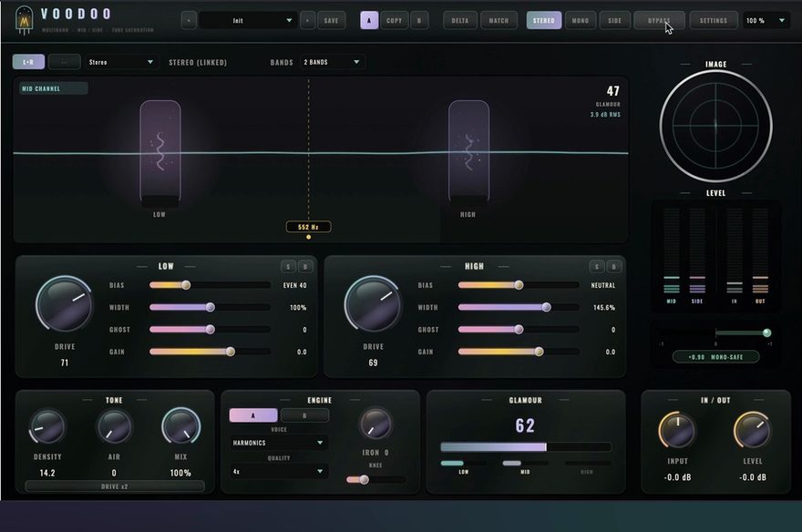802x532 pixels.
Task: Enable Match gain button
Action: 499,20
